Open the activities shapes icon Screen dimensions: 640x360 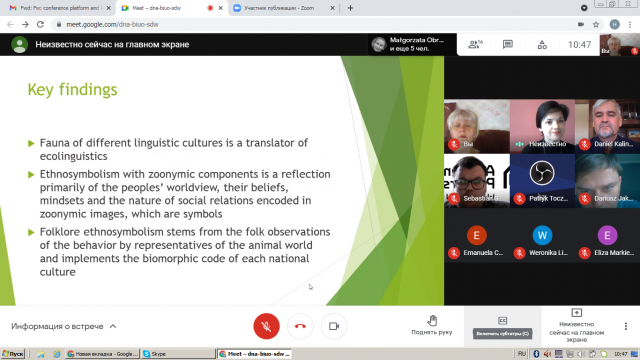pos(542,44)
